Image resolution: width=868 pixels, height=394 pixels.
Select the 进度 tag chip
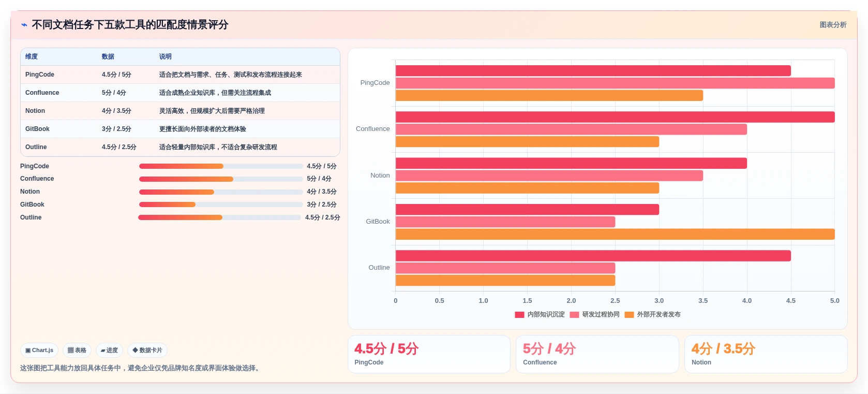[109, 351]
